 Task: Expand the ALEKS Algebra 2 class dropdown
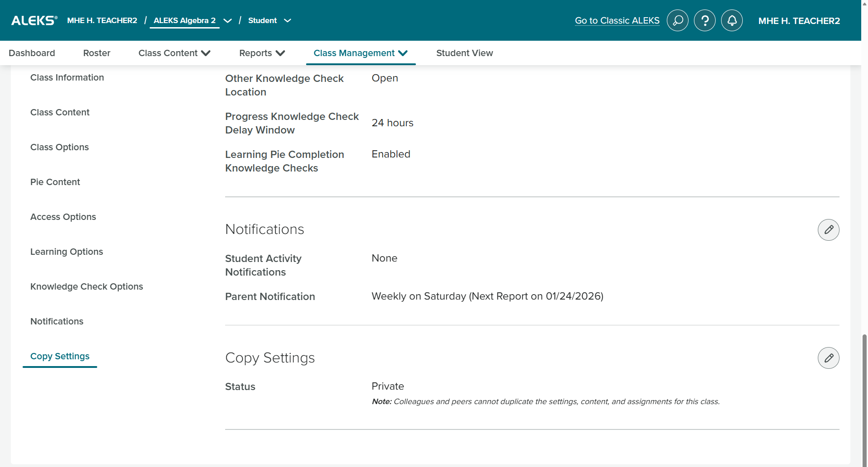click(x=227, y=21)
